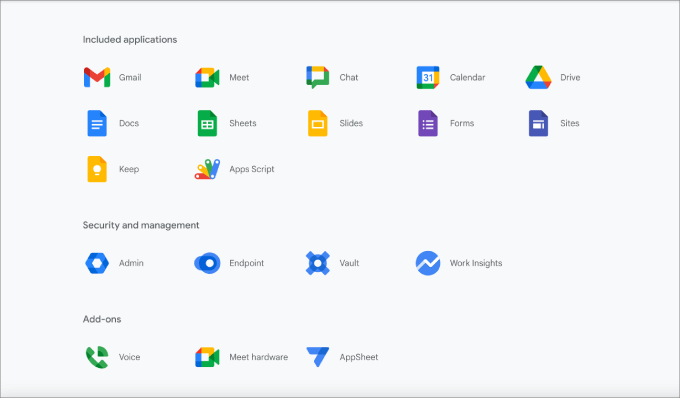Open the Voice phone icon

97,357
